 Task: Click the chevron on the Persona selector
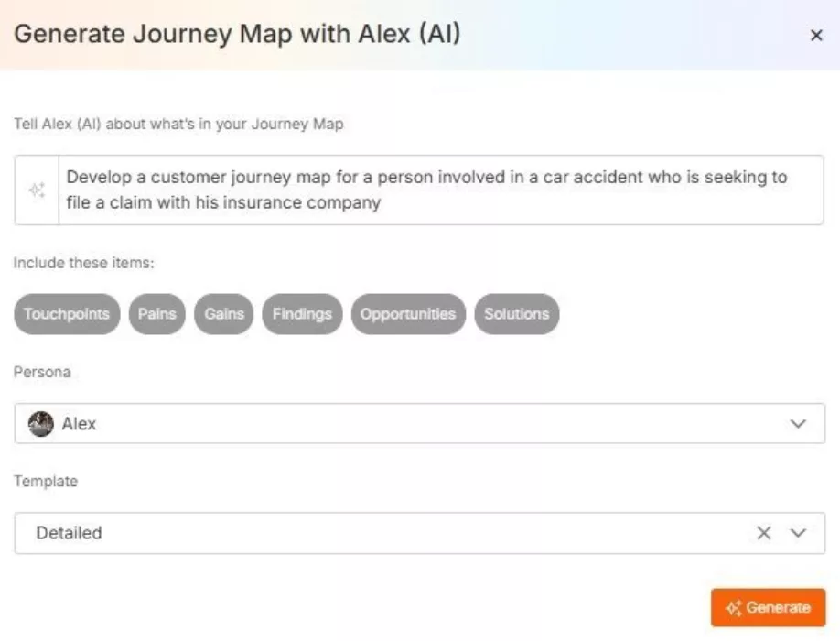coord(798,424)
